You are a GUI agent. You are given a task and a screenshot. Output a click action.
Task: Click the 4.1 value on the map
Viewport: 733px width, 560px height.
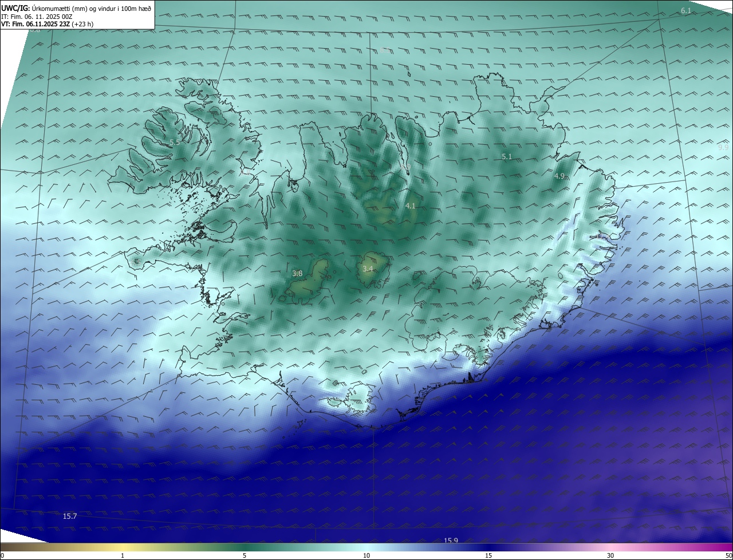tap(410, 206)
